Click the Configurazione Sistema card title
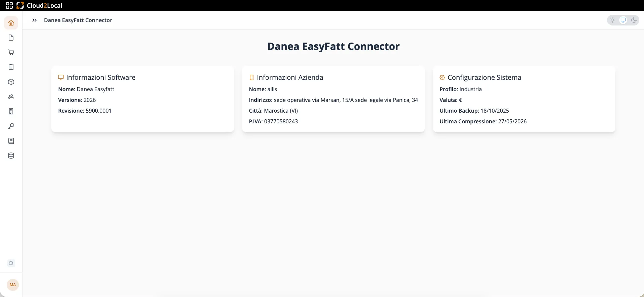The image size is (644, 297). point(485,77)
